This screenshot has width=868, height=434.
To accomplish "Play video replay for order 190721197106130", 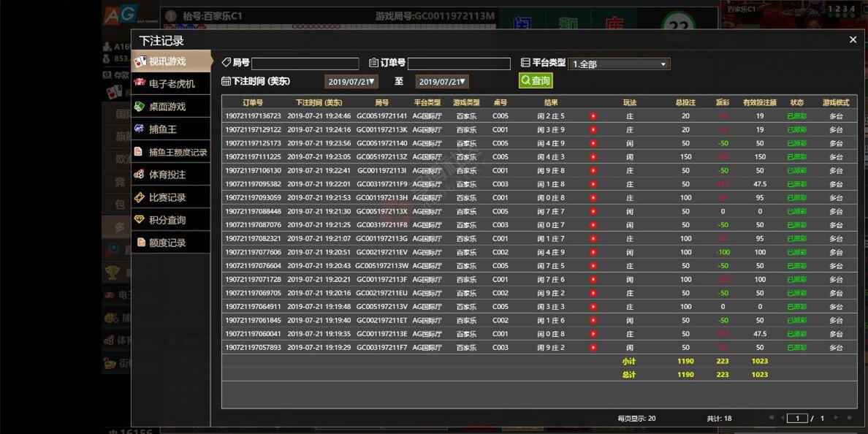I will 593,170.
